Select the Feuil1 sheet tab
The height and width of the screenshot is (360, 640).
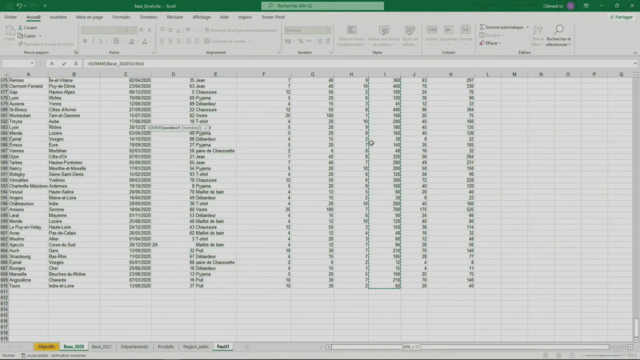(x=223, y=347)
